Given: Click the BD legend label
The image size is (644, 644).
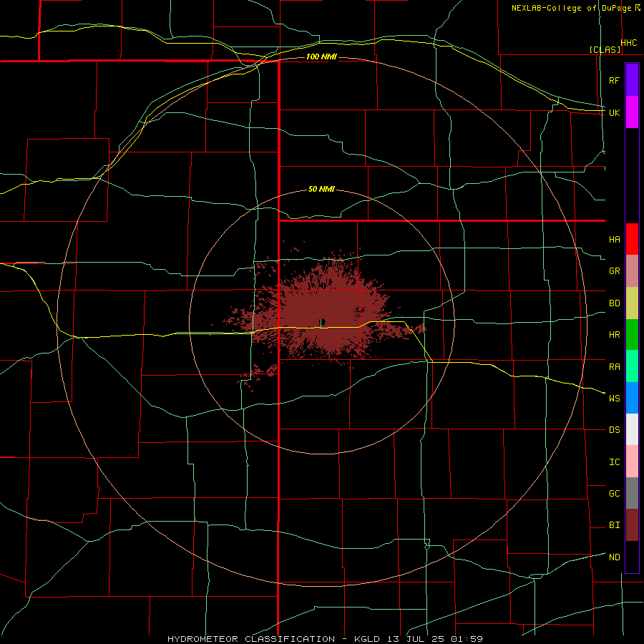Looking at the screenshot, I should click(614, 303).
